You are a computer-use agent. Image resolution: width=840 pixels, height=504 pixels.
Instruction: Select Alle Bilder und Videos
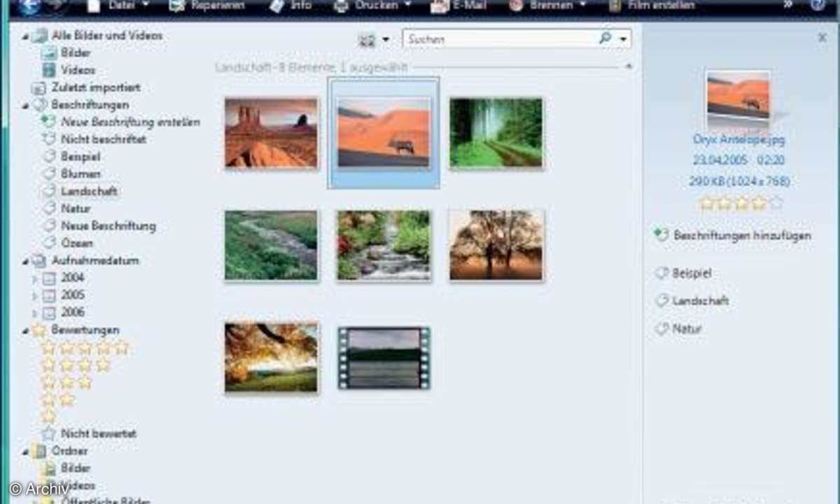(106, 35)
